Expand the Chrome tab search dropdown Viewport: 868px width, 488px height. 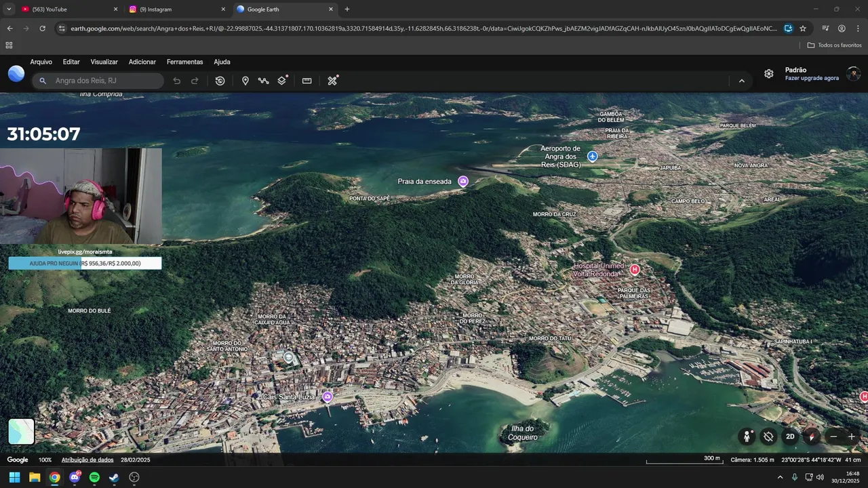click(x=9, y=9)
